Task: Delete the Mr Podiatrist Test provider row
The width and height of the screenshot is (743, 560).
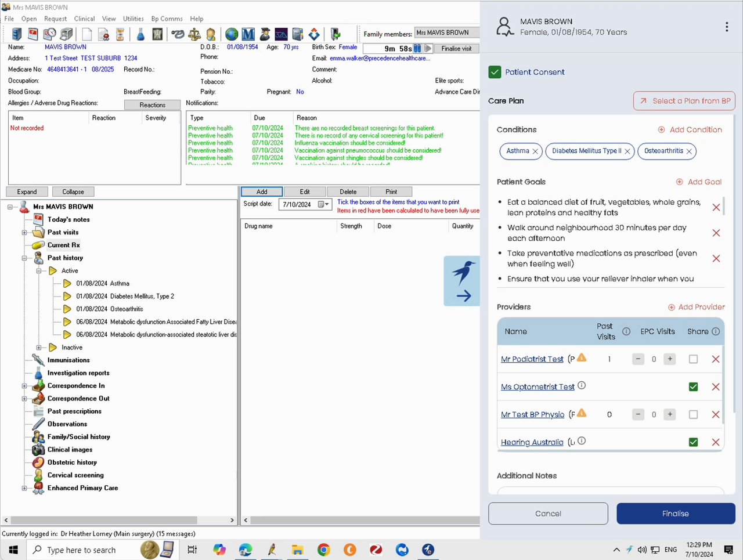Action: pos(716,359)
